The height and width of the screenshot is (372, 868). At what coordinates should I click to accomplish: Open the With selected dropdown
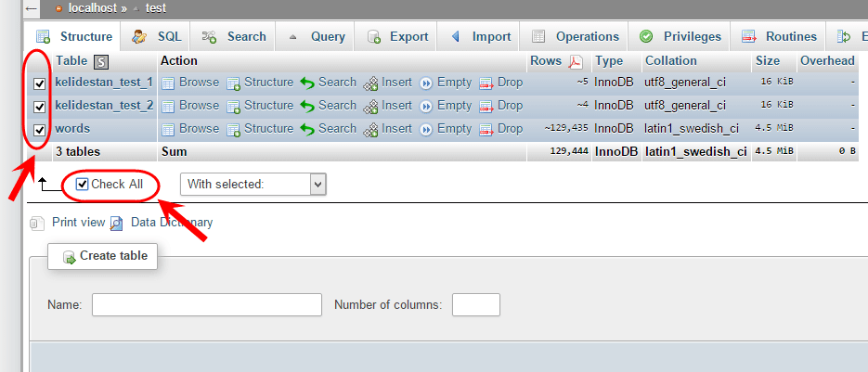[x=253, y=185]
